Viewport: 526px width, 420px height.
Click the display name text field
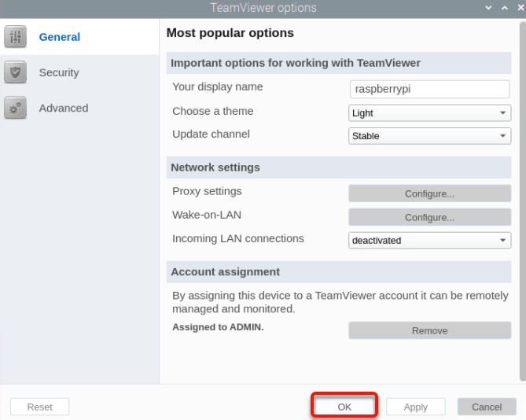430,89
